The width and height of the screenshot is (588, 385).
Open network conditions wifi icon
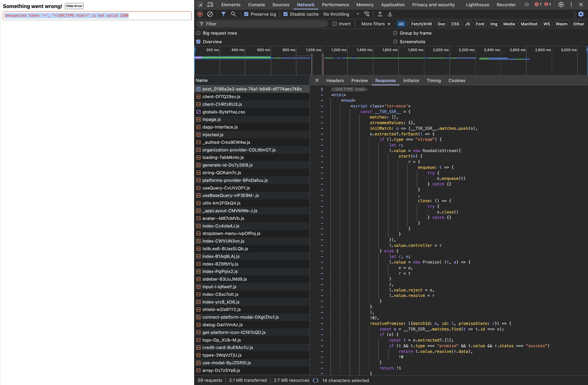tap(367, 14)
